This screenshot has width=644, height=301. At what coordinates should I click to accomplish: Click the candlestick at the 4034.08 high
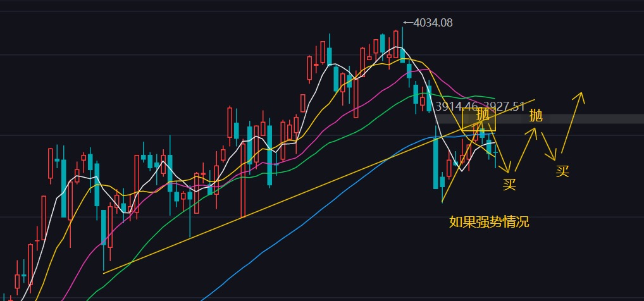coord(402,45)
